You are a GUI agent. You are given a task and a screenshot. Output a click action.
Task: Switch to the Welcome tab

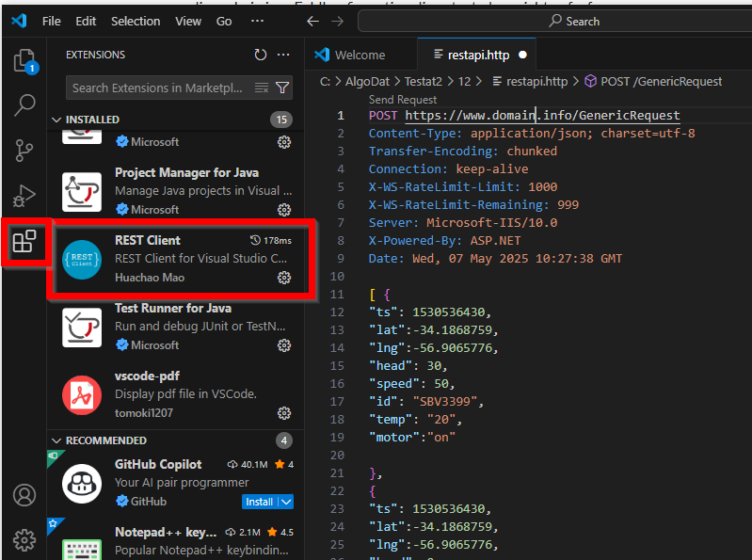360,56
